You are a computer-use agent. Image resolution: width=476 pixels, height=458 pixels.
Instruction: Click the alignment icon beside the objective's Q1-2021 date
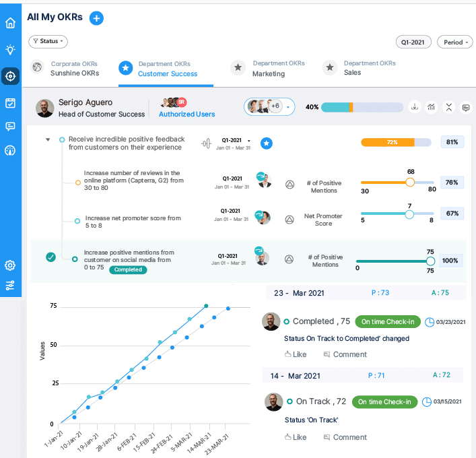pyautogui.click(x=207, y=143)
